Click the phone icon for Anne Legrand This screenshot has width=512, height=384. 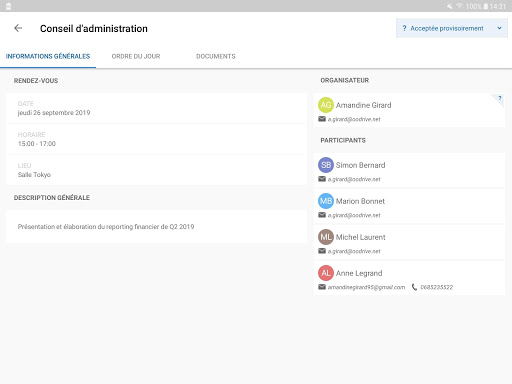coord(414,287)
